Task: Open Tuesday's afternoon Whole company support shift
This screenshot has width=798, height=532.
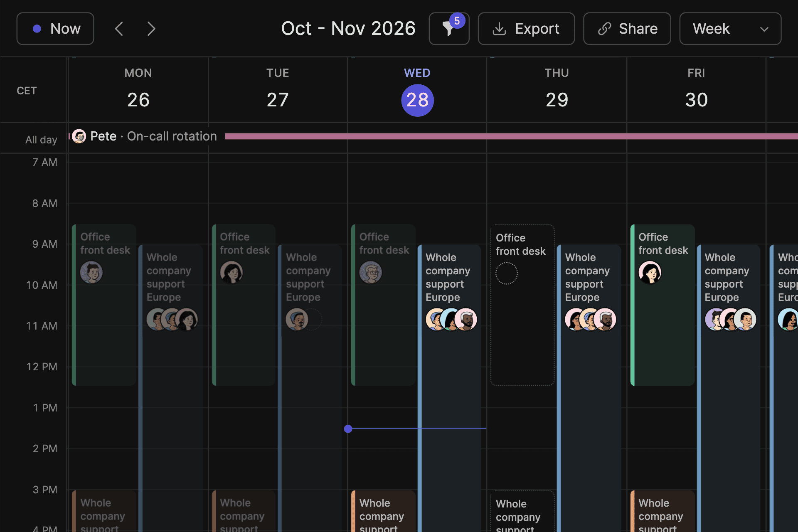Action: click(244, 511)
